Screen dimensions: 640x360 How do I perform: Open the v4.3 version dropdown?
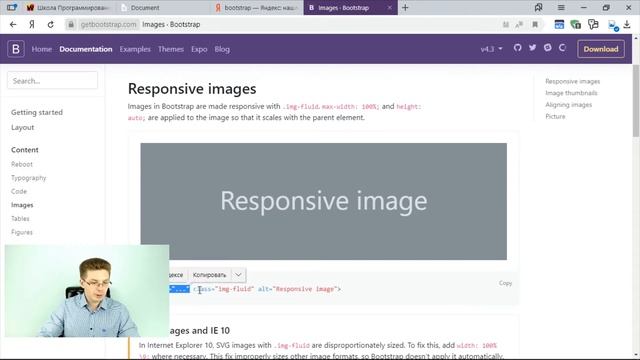tap(491, 49)
